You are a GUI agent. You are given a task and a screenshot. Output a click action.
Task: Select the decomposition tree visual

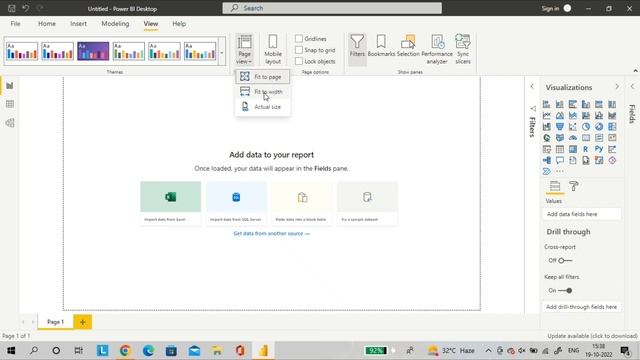click(x=547, y=160)
